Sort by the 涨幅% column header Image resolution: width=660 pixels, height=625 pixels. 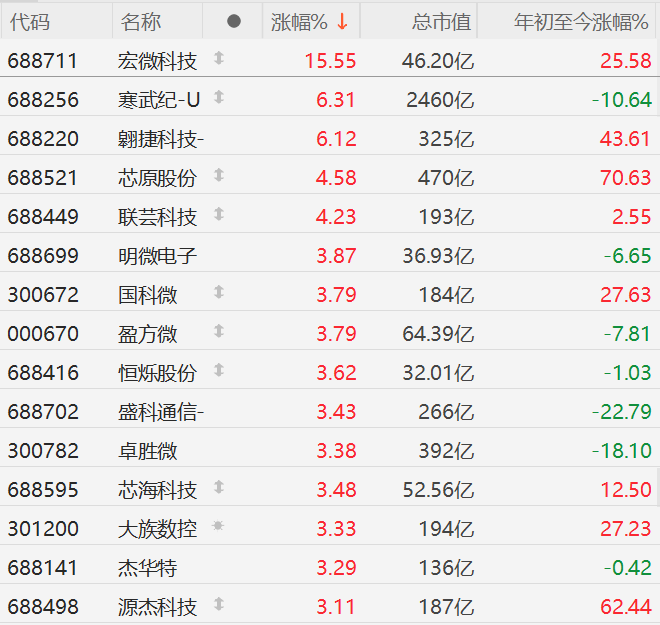(x=311, y=21)
